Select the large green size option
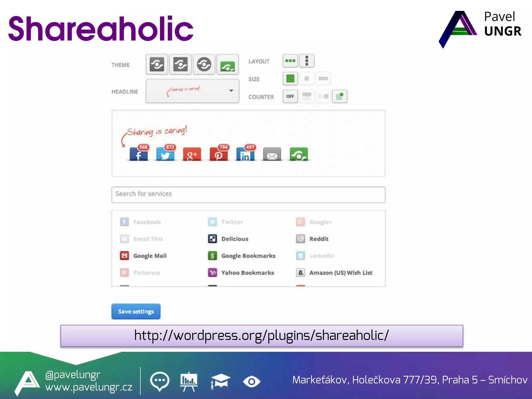 point(290,78)
